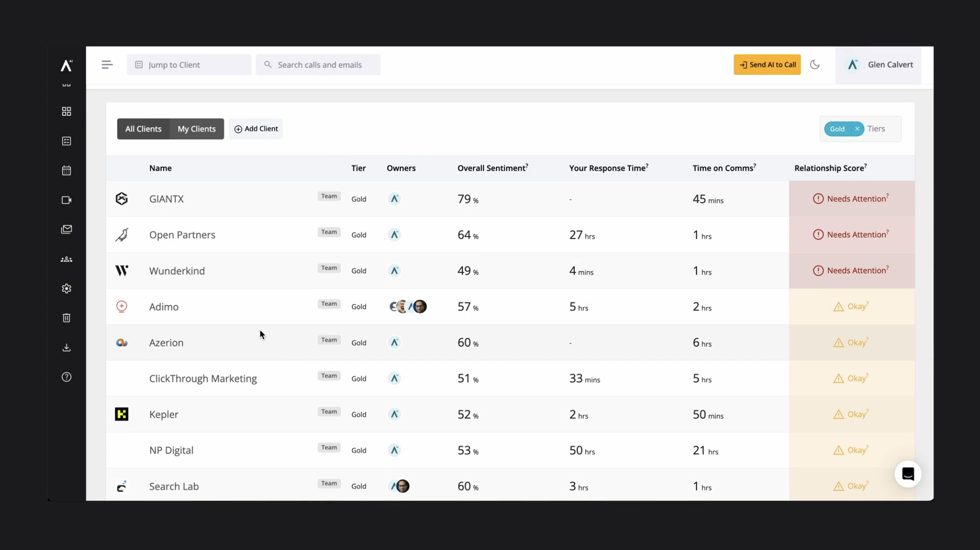Screen dimensions: 980x550
Task: Focus the Search calls and emails field
Action: 318,65
